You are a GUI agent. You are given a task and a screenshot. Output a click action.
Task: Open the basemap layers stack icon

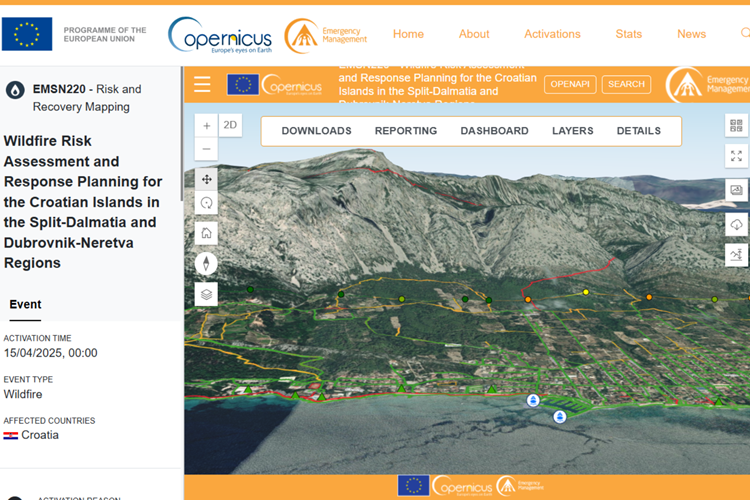coord(207,294)
